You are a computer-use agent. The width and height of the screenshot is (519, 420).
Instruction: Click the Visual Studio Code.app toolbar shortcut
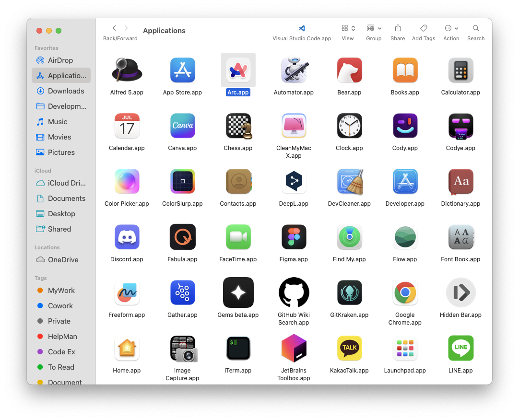pyautogui.click(x=302, y=28)
